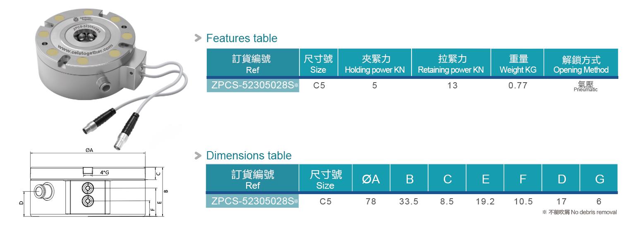
Task: Click the Dimensions table arrow icon
Action: click(x=198, y=156)
